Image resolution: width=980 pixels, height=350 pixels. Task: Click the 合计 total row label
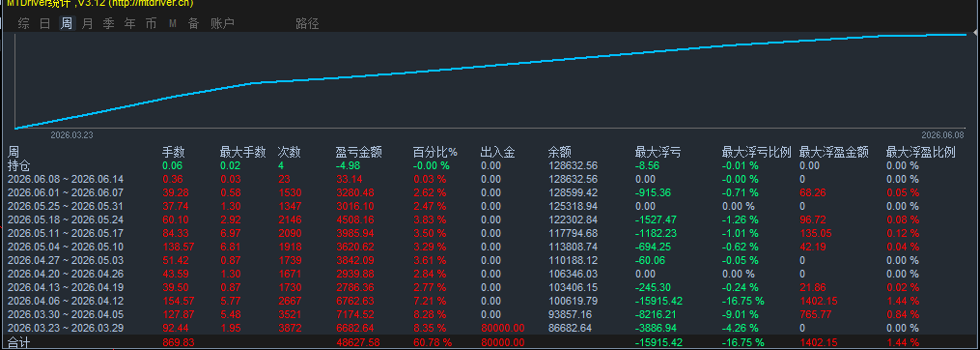coord(18,342)
